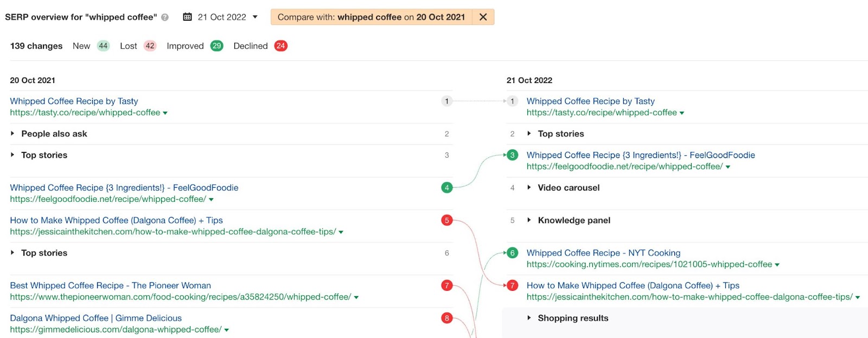Open cooking.nytimes.com URL dropdown
Viewport: 868px width, 338px height.
(777, 265)
